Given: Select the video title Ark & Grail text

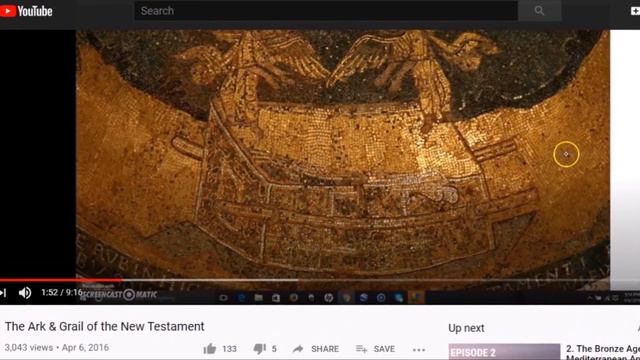Looking at the screenshot, I should coord(104,327).
